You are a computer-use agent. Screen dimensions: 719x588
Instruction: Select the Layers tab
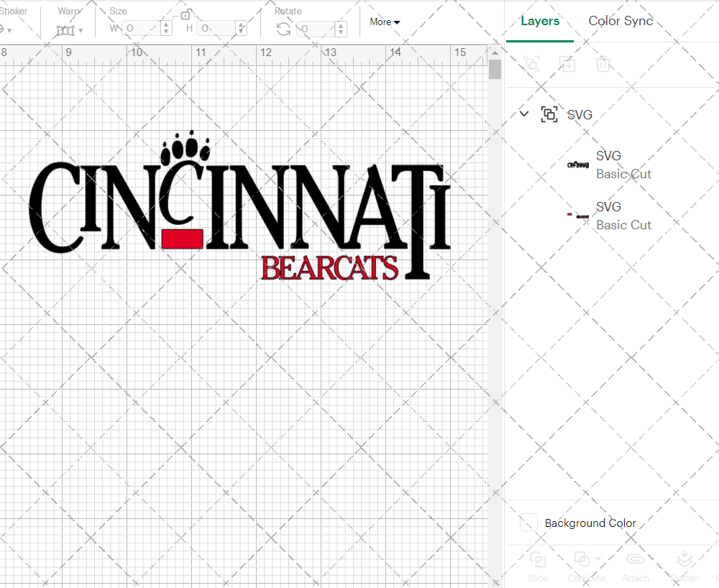[540, 21]
